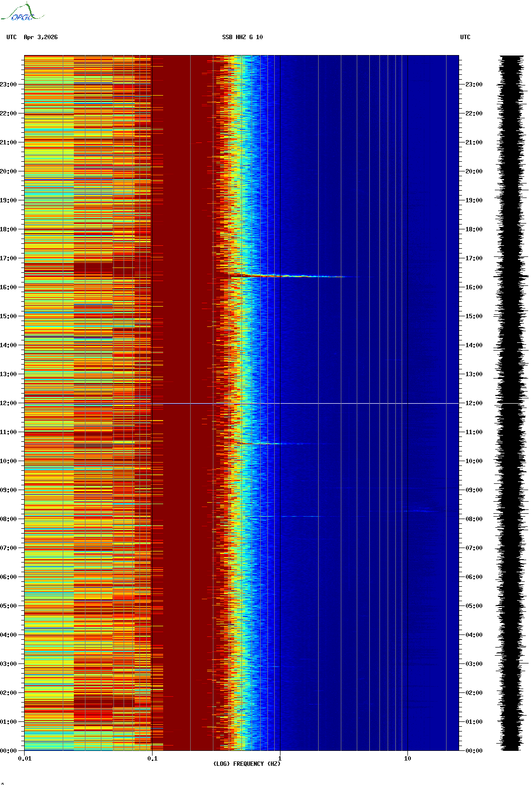Viewport: 532px width, 789px height.
Task: Click the (LOG) FREQUENCY (HZ) axis label
Action: click(246, 764)
